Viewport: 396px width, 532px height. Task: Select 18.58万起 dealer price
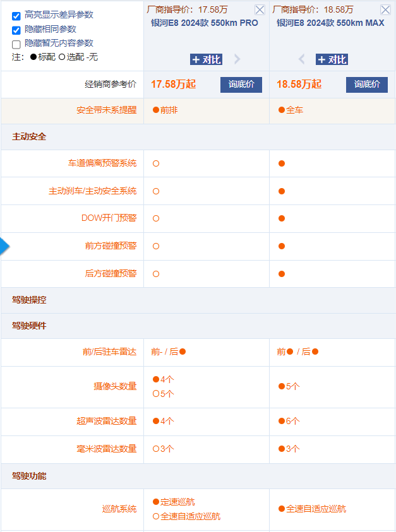tap(299, 84)
